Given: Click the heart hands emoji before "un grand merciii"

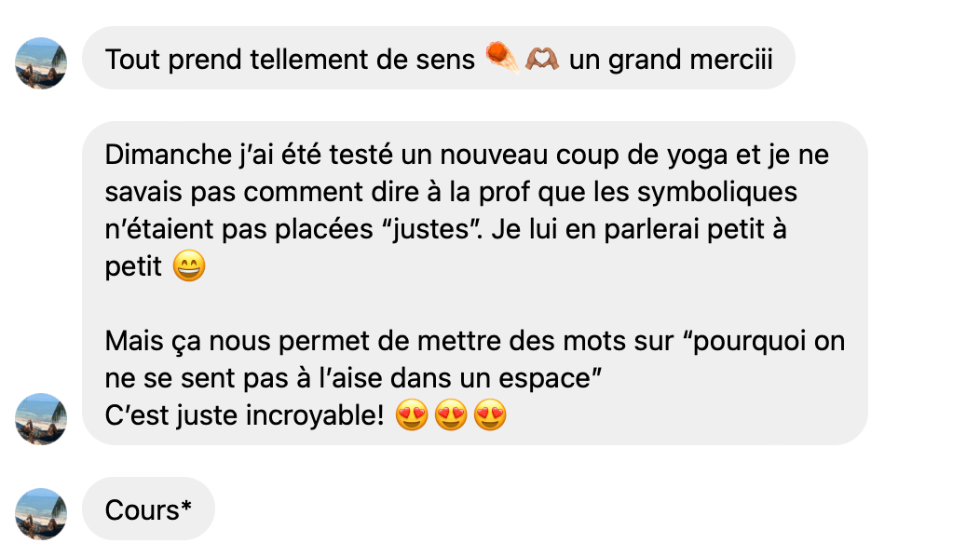Looking at the screenshot, I should coord(542,59).
